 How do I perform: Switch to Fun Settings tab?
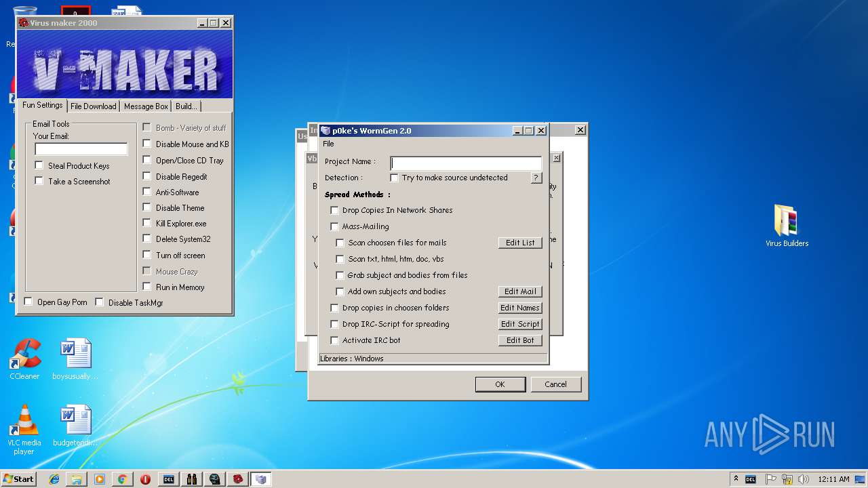[42, 105]
